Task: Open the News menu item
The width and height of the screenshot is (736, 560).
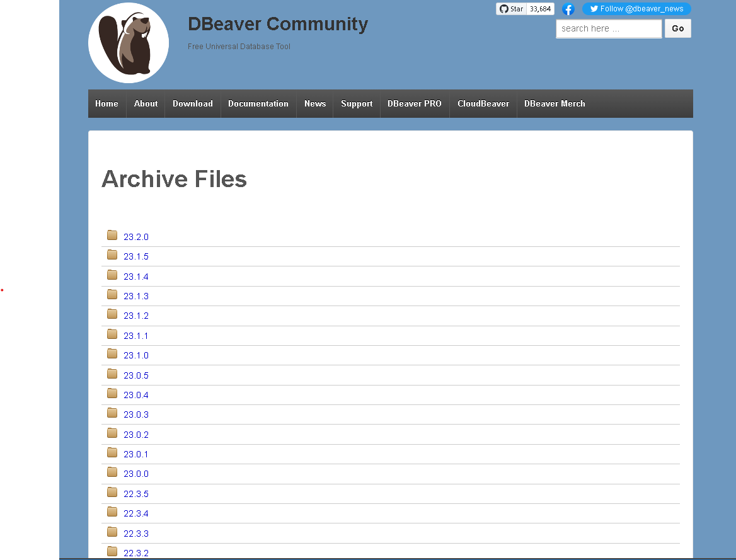Action: click(315, 104)
